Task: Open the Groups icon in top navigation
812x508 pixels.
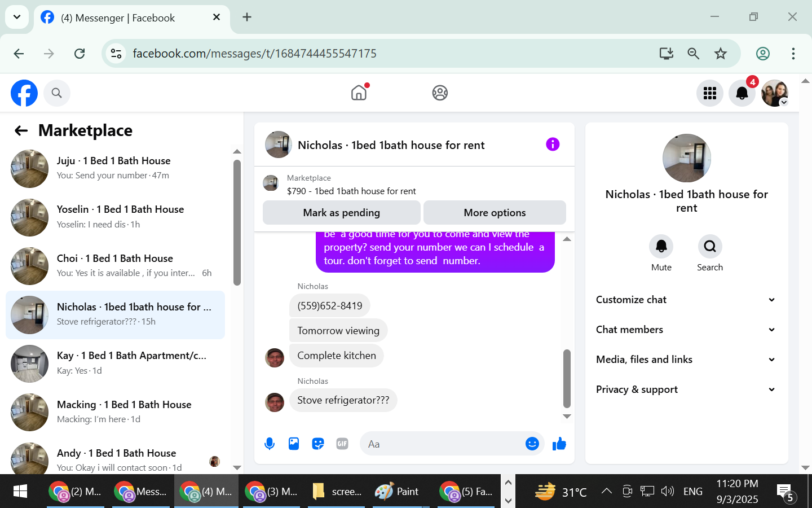Action: pyautogui.click(x=440, y=93)
